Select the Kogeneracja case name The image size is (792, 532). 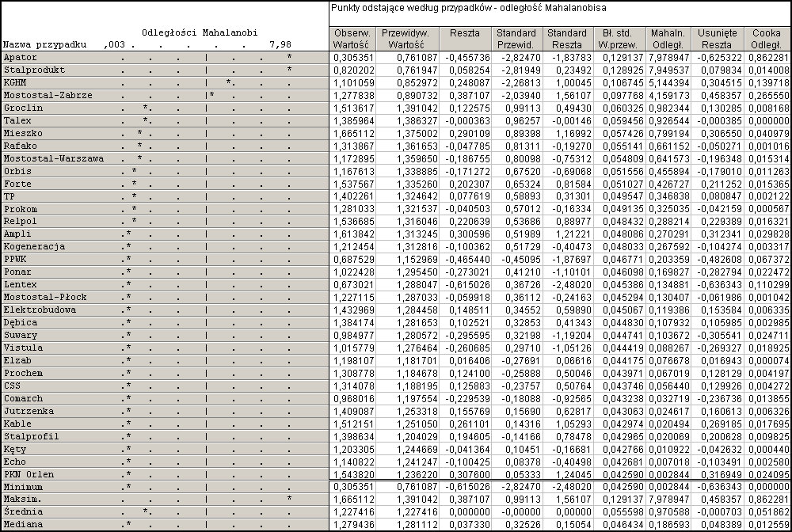point(34,246)
